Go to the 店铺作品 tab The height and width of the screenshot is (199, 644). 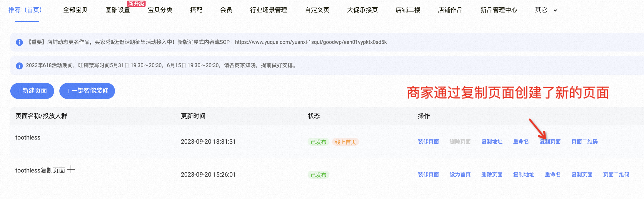pos(450,10)
